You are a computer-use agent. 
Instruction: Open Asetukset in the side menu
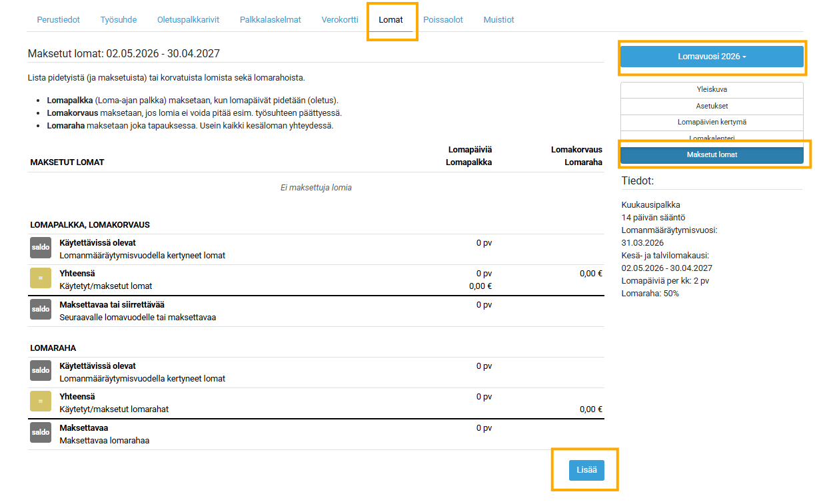point(712,106)
